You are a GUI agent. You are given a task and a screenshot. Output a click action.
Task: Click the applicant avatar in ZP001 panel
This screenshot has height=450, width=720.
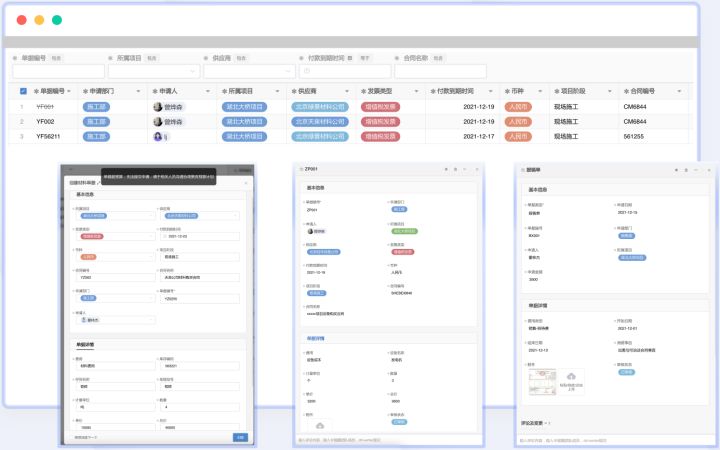309,231
